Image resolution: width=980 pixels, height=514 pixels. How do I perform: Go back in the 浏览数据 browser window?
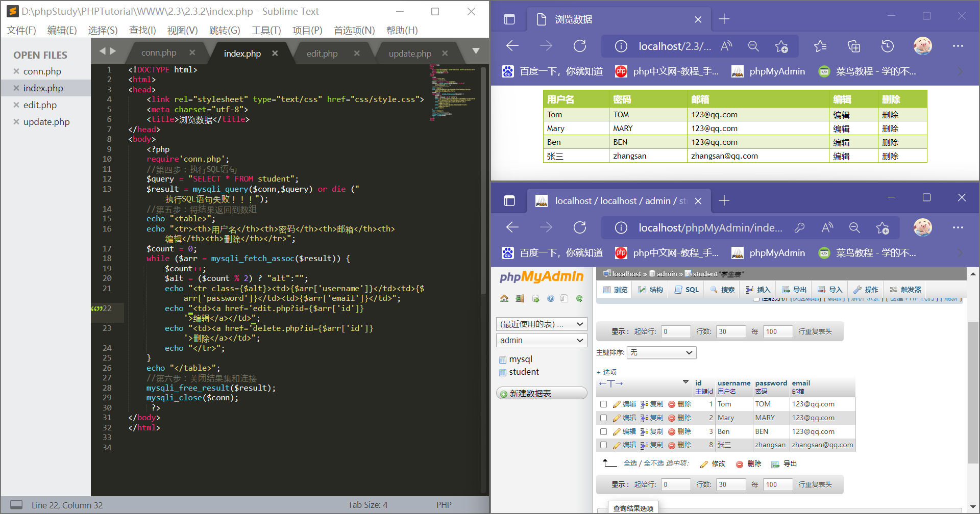[x=512, y=46]
